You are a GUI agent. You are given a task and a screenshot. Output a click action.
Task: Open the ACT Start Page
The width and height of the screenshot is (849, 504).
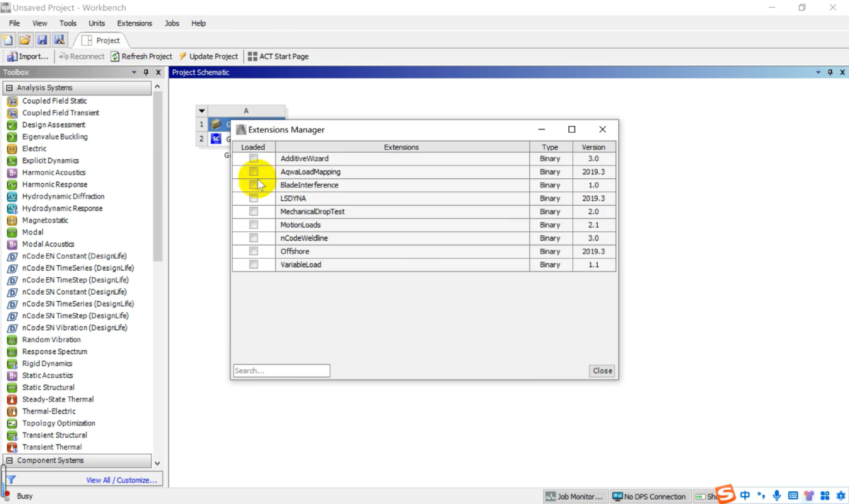click(x=278, y=57)
